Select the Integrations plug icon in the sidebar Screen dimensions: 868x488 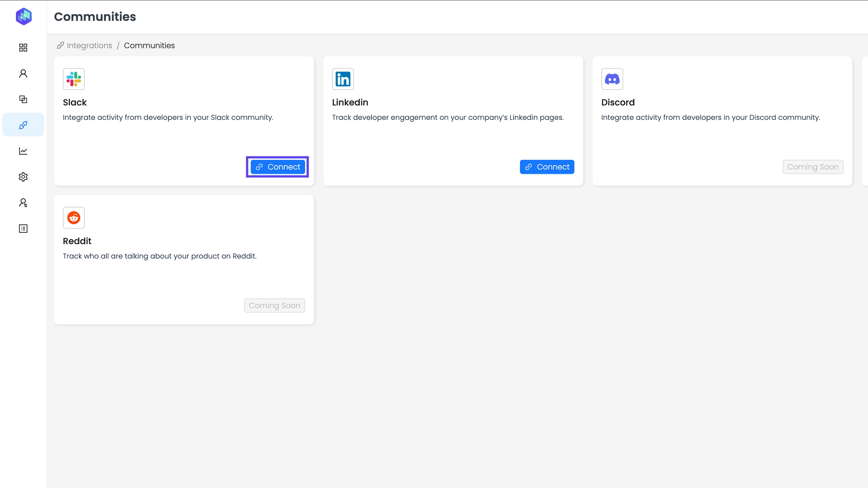[23, 125]
